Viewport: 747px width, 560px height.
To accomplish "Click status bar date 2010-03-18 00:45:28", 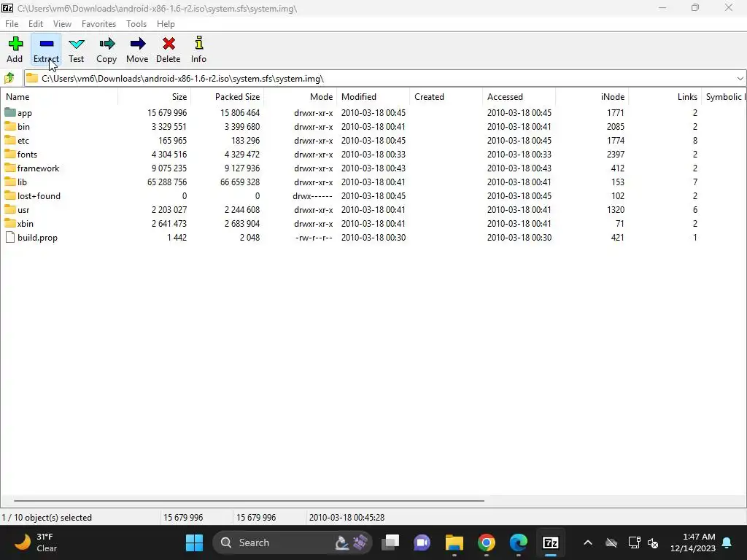I will [x=347, y=517].
